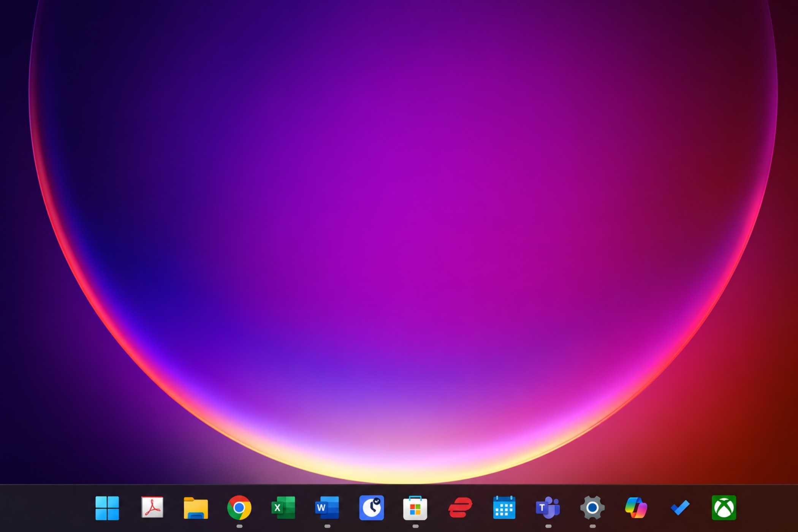The image size is (798, 532).
Task: Switch to Microsoft Teams in taskbar
Action: click(548, 508)
